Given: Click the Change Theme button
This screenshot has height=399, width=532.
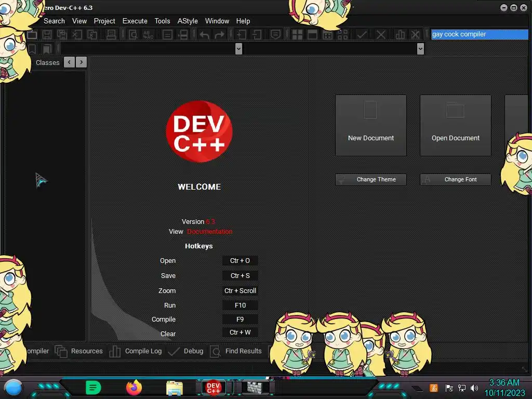Looking at the screenshot, I should pos(371,179).
